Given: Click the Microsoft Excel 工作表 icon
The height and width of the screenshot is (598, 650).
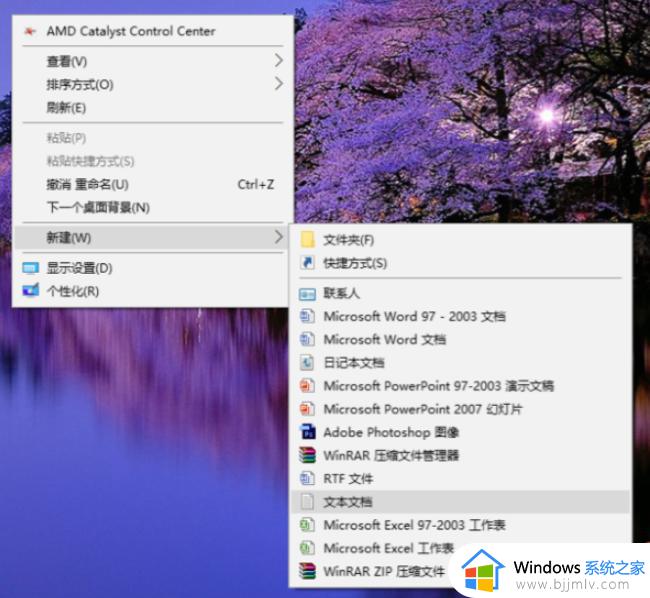Looking at the screenshot, I should [x=307, y=548].
